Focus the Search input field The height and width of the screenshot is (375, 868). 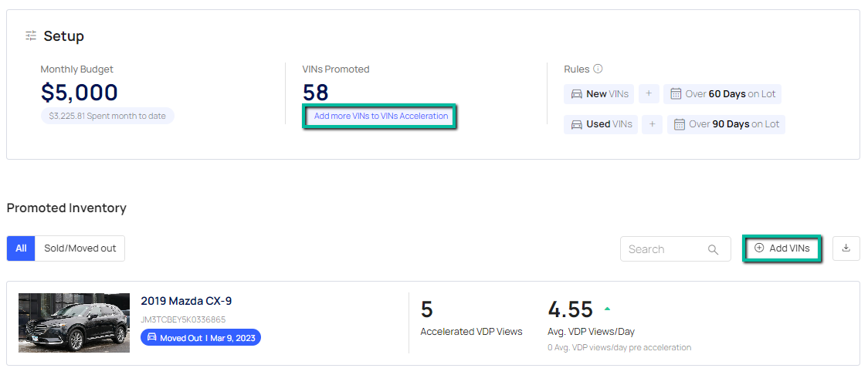pyautogui.click(x=664, y=249)
